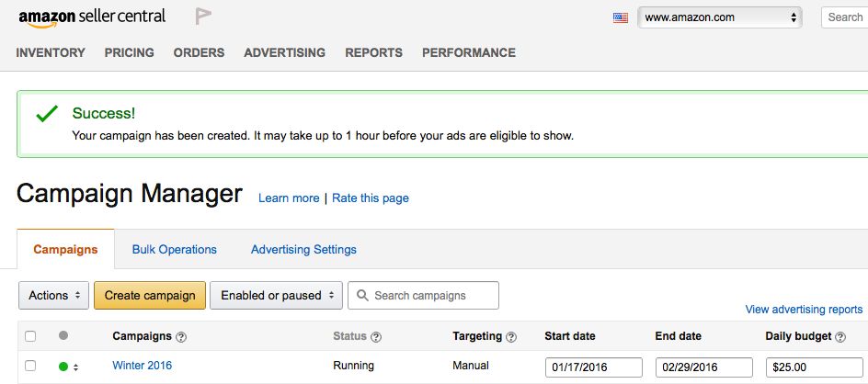Click the help icon beside Campaigns header
The image size is (868, 384).
181,336
